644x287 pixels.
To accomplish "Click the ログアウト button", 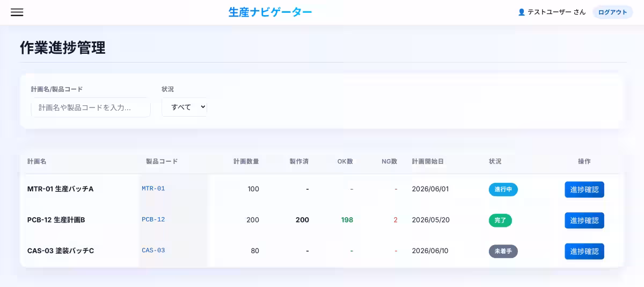I will coord(612,12).
